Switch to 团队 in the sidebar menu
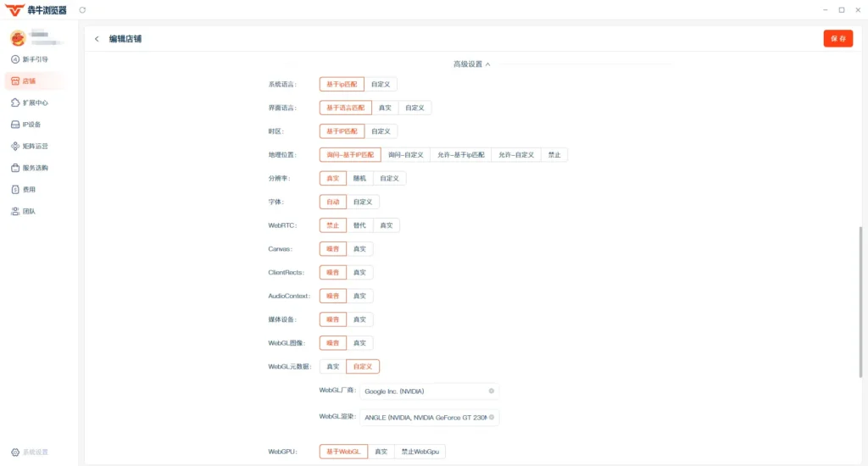Image resolution: width=868 pixels, height=466 pixels. (x=24, y=211)
